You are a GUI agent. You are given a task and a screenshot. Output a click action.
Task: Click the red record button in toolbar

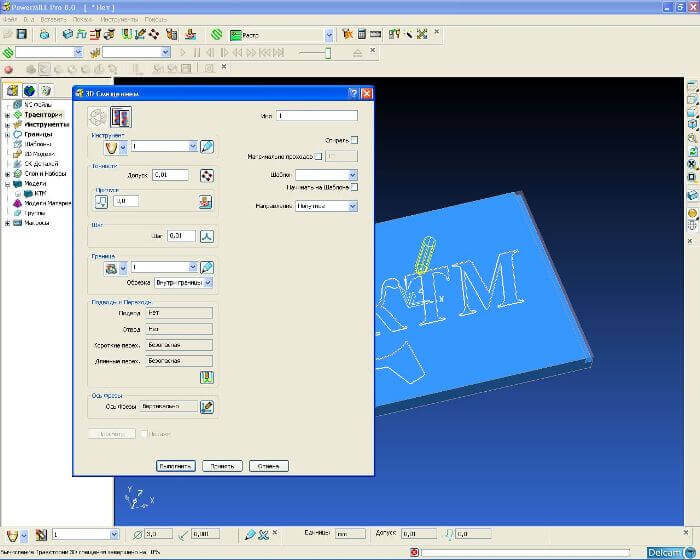[8, 69]
